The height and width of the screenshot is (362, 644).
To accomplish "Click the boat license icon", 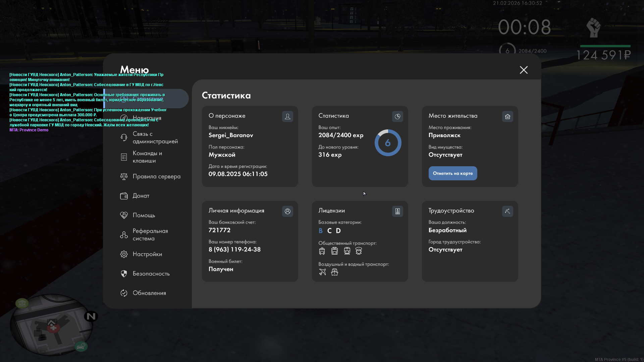I will pos(334,272).
